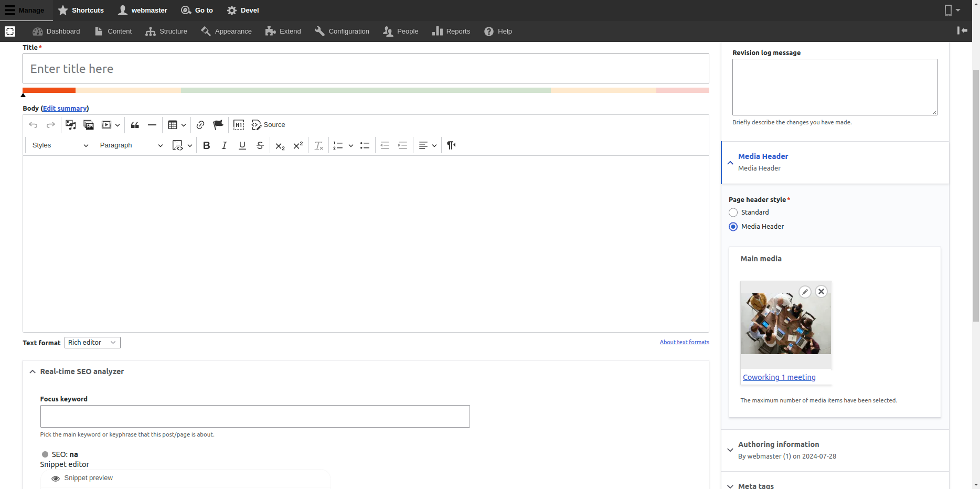Click the Edit summary link
Image resolution: width=980 pixels, height=489 pixels.
[65, 109]
